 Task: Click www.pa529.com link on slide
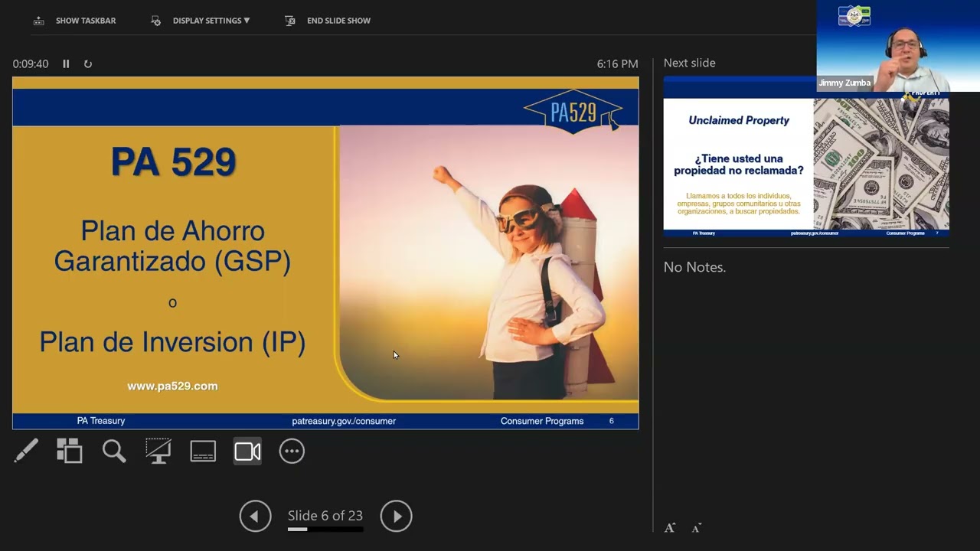(x=172, y=386)
